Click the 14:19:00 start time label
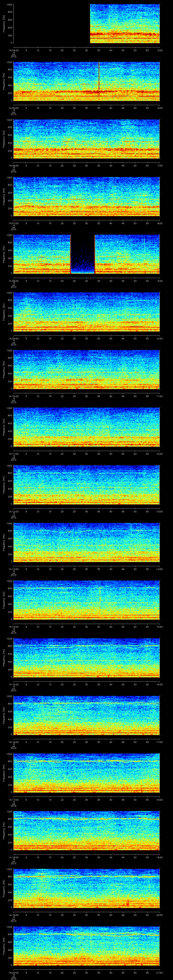The width and height of the screenshot is (173, 980). (x=13, y=915)
